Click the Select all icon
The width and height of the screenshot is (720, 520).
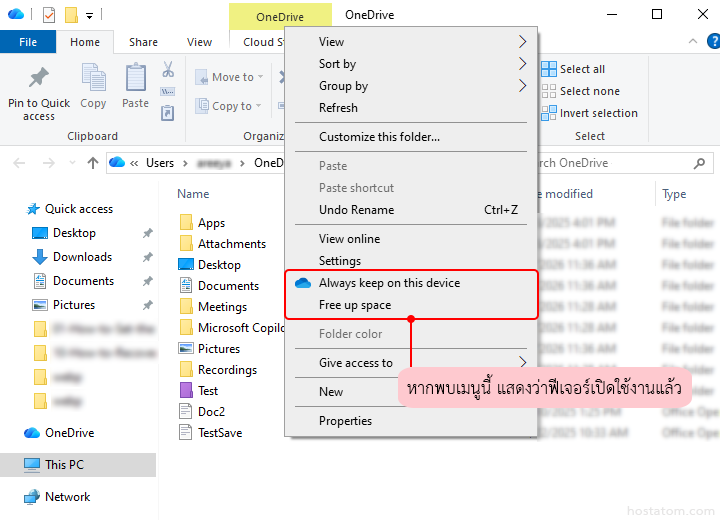(548, 69)
